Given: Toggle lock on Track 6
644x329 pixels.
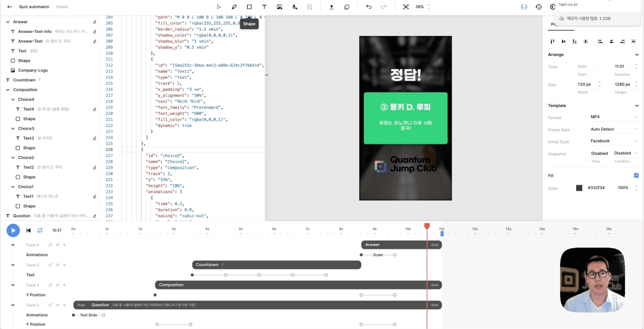Looking at the screenshot, I should click(50, 245).
